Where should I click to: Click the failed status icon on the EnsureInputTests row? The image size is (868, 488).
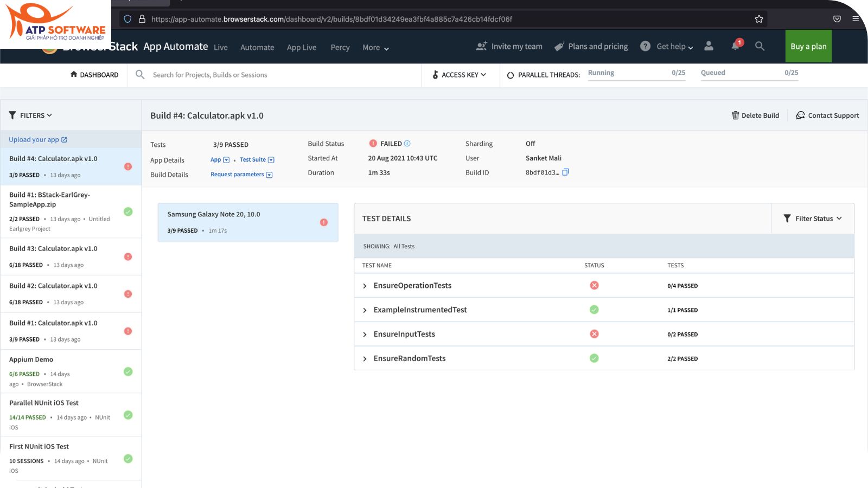click(x=595, y=334)
